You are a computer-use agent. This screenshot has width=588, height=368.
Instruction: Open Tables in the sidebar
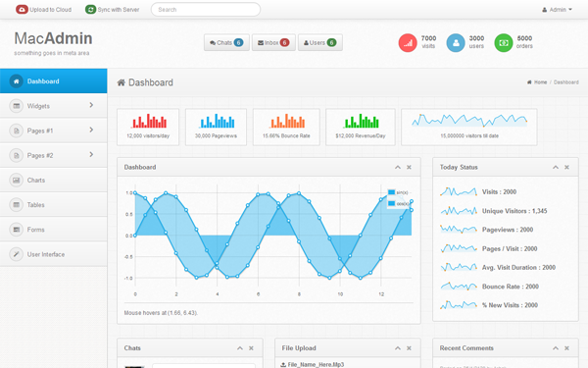click(x=53, y=205)
